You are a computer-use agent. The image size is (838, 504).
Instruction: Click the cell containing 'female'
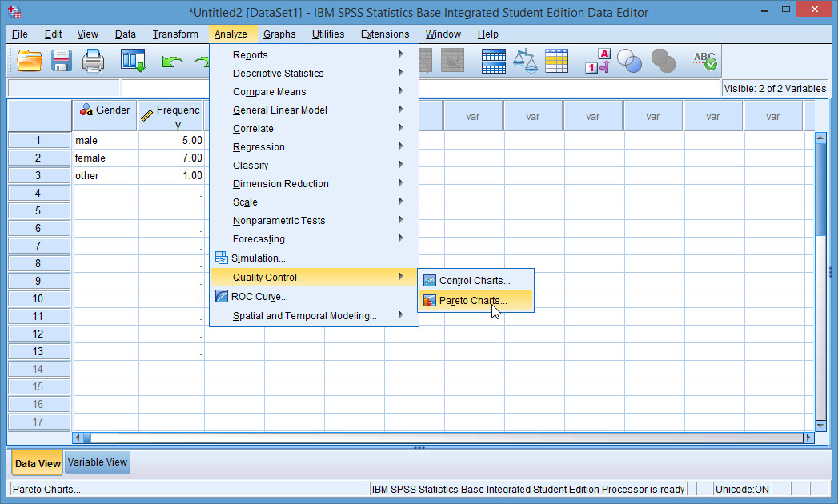point(106,158)
